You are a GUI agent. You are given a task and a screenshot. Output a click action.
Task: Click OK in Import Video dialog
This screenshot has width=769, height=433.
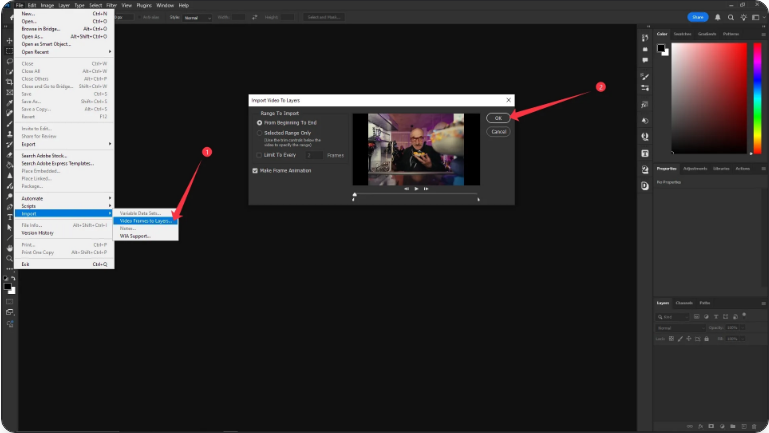click(x=498, y=118)
